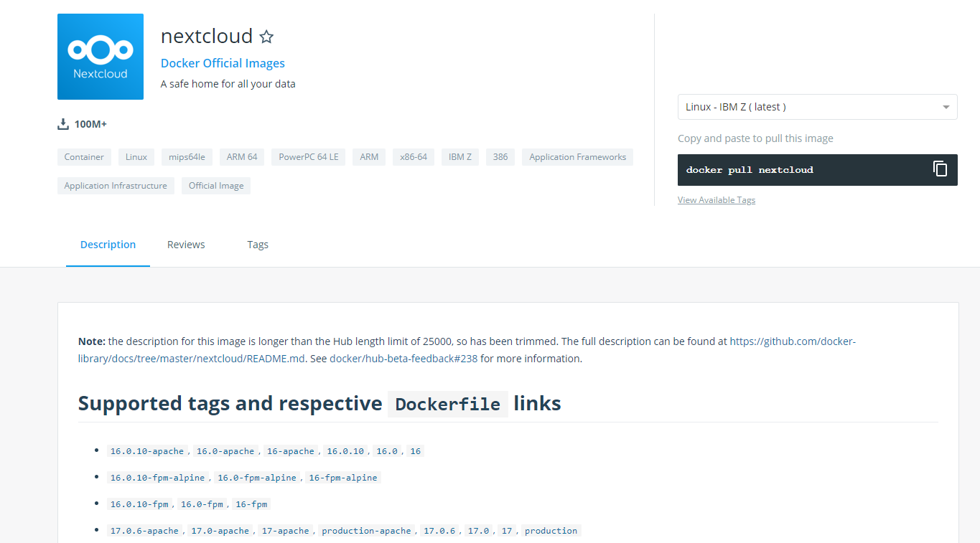Screen dimensions: 980x543
Task: Star the nextcloud repository
Action: coord(266,37)
